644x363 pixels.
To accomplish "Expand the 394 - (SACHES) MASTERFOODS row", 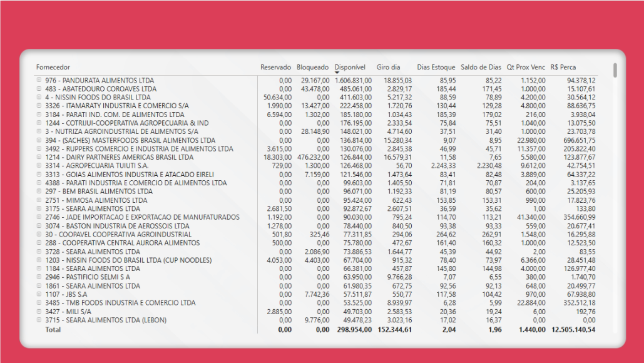I will [x=39, y=140].
